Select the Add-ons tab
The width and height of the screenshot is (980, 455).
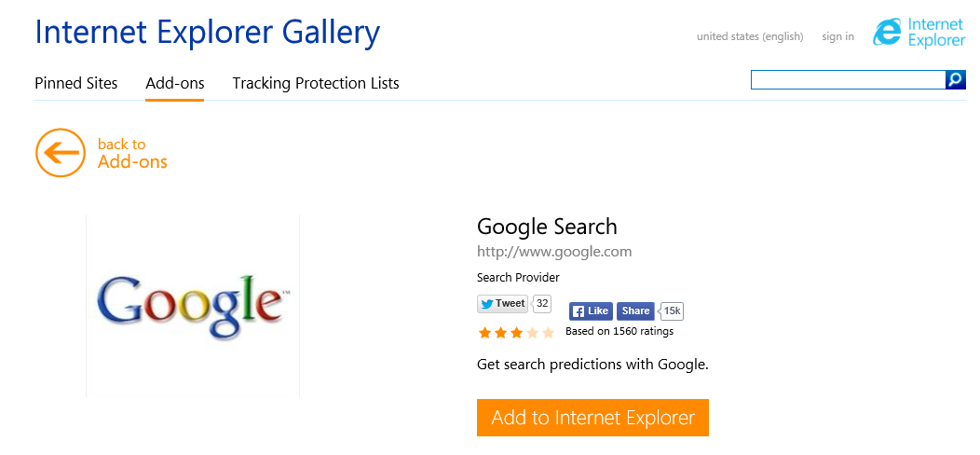click(175, 83)
